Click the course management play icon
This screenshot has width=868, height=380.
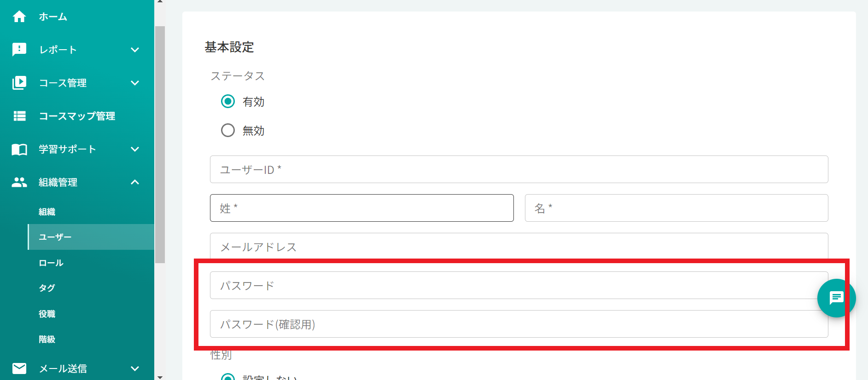[x=19, y=83]
